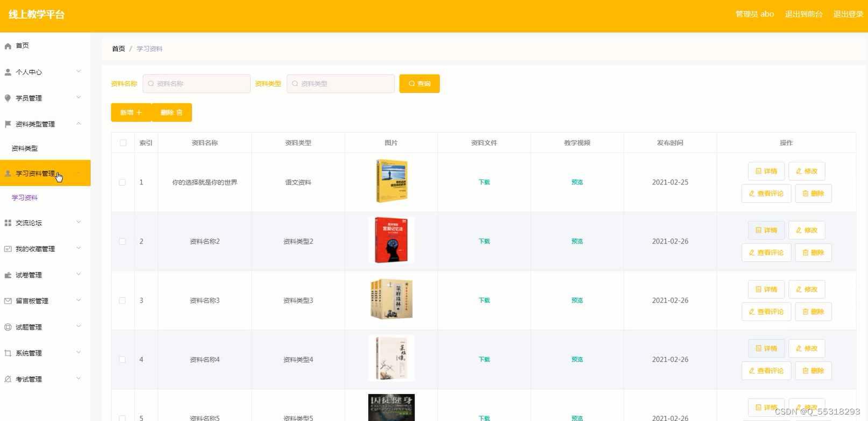Check the checkbox for 资料名称4 row

point(123,360)
